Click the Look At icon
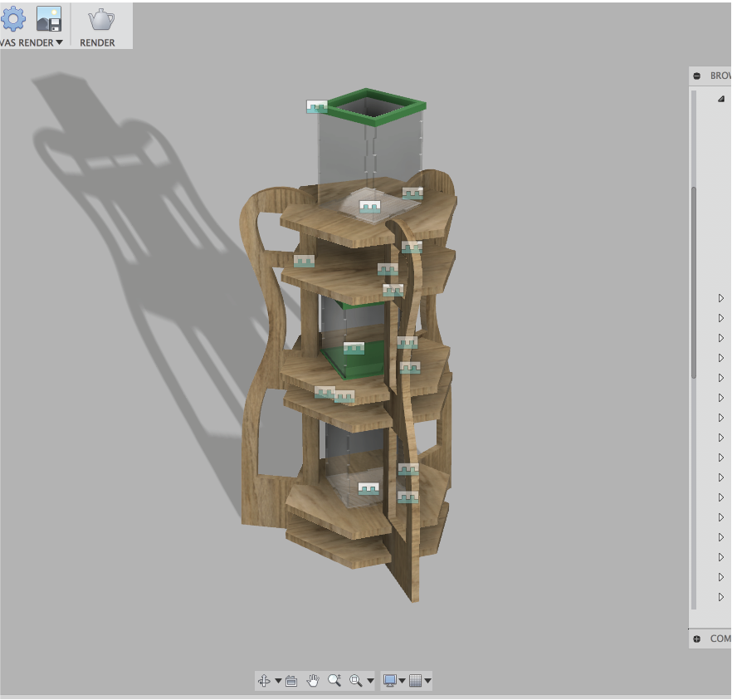 [291, 681]
